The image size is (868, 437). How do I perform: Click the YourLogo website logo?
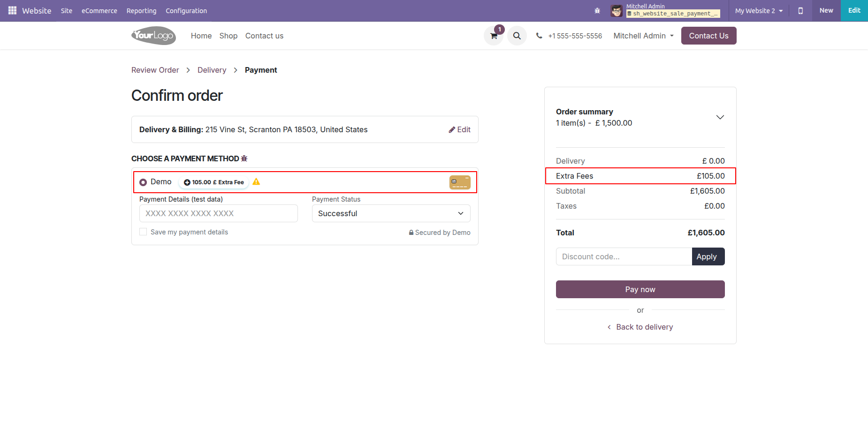pos(153,36)
